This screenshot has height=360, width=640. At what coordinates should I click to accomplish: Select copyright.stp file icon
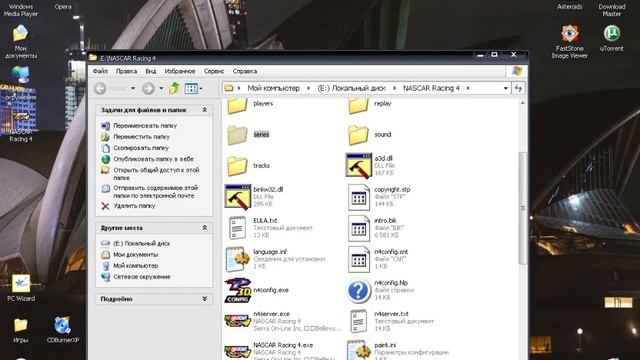point(358,197)
